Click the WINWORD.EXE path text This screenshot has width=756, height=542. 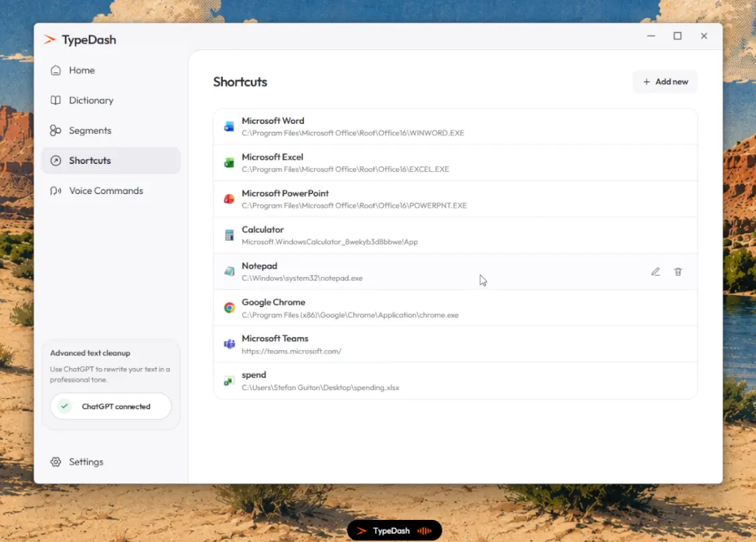[x=353, y=132]
